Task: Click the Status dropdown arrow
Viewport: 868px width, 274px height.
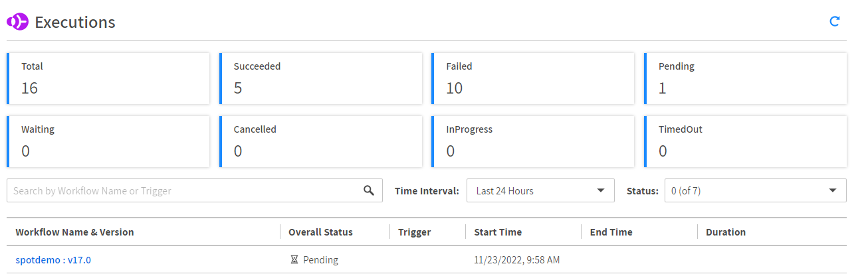Action: [833, 190]
